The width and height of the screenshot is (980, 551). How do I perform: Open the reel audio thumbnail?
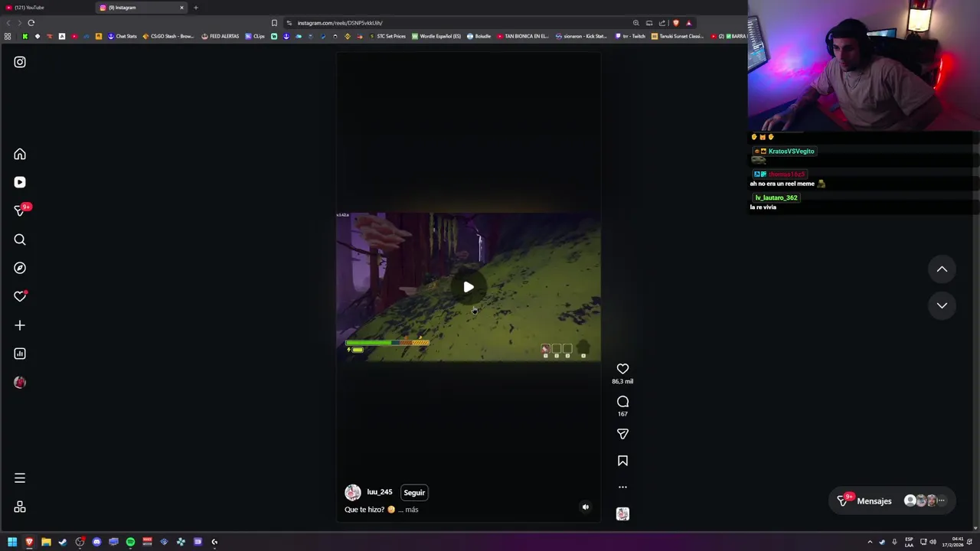[x=622, y=514]
